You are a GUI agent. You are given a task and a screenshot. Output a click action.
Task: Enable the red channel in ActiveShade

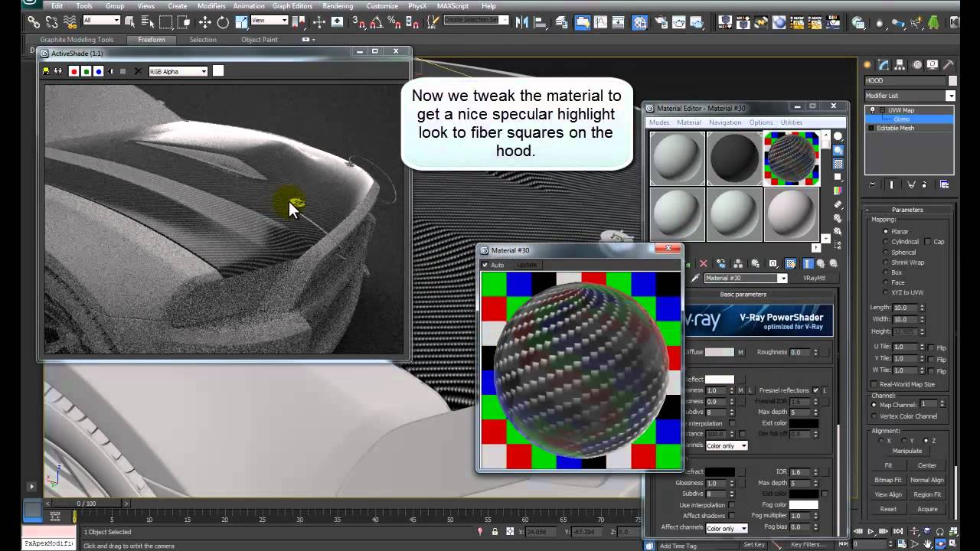[x=73, y=71]
